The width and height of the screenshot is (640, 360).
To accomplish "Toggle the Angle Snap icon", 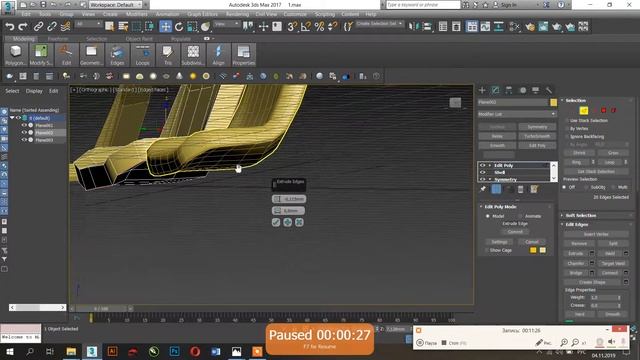I will point(305,27).
